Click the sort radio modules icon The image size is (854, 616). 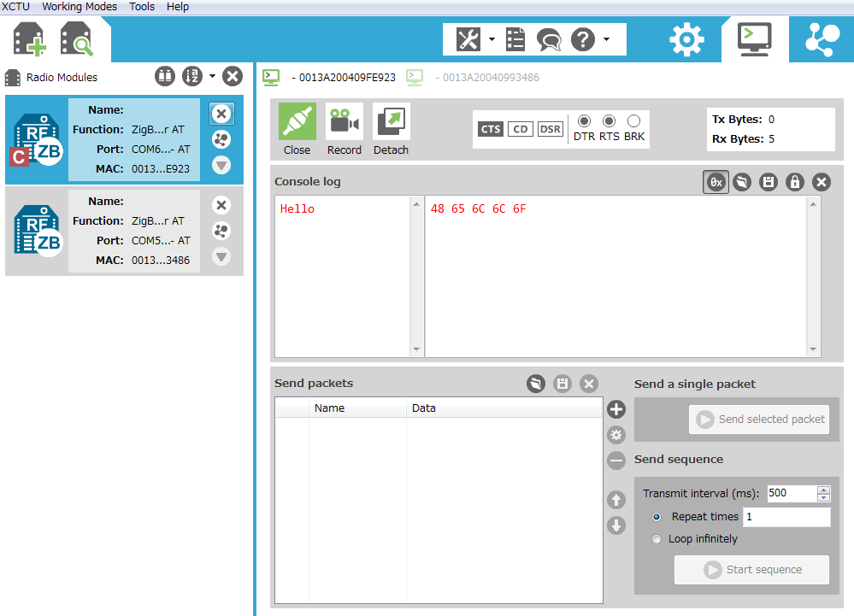192,76
